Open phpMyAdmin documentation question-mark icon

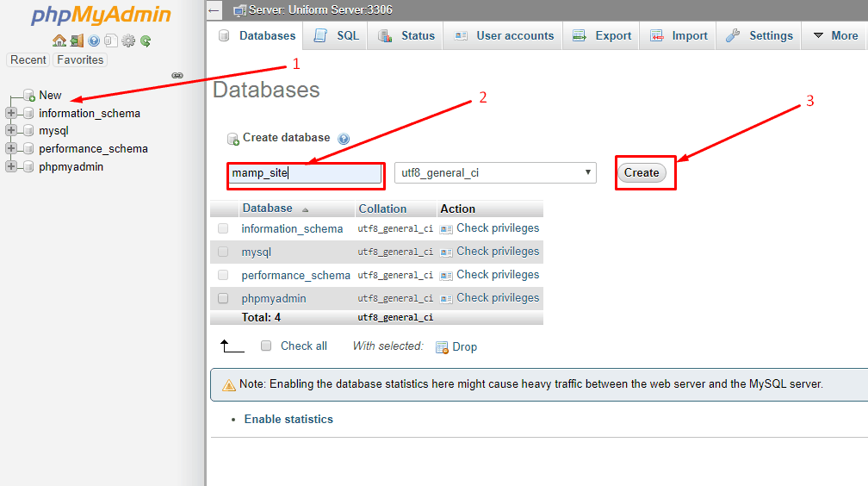pos(94,40)
